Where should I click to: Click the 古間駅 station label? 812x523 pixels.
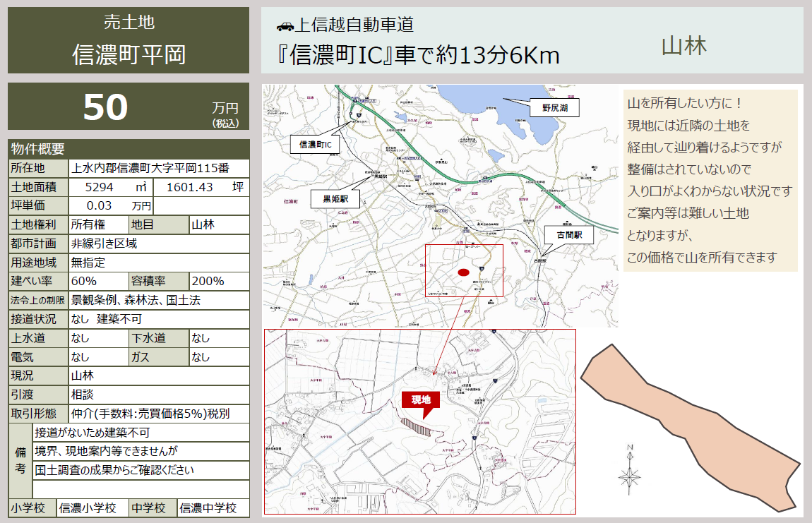pyautogui.click(x=568, y=235)
